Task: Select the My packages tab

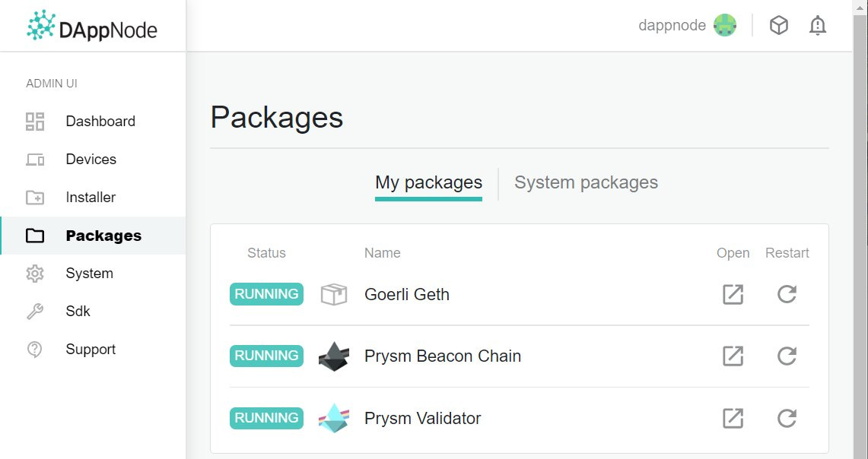Action: tap(428, 183)
